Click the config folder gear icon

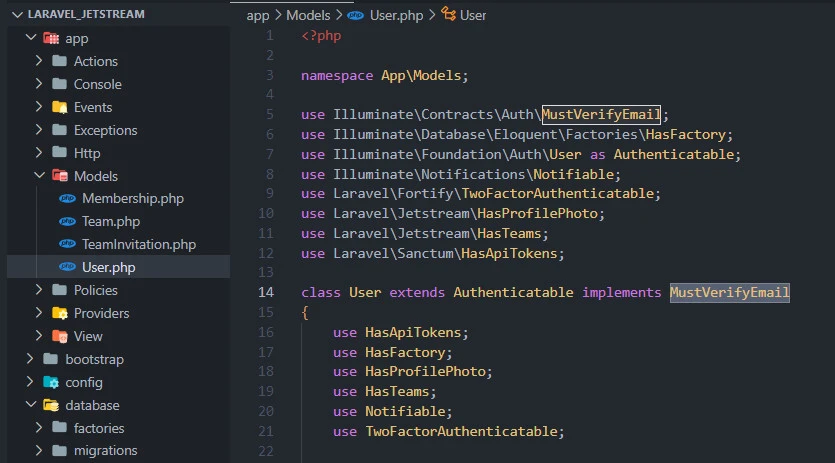[x=50, y=382]
